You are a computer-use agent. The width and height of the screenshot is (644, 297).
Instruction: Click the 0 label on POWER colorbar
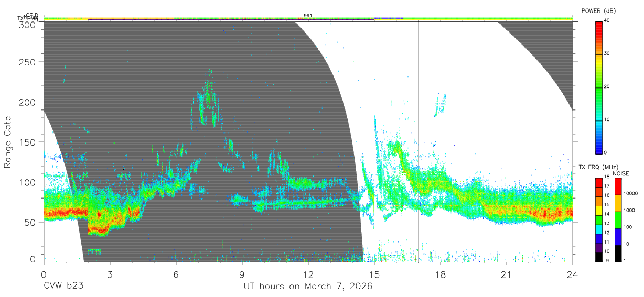[606, 152]
